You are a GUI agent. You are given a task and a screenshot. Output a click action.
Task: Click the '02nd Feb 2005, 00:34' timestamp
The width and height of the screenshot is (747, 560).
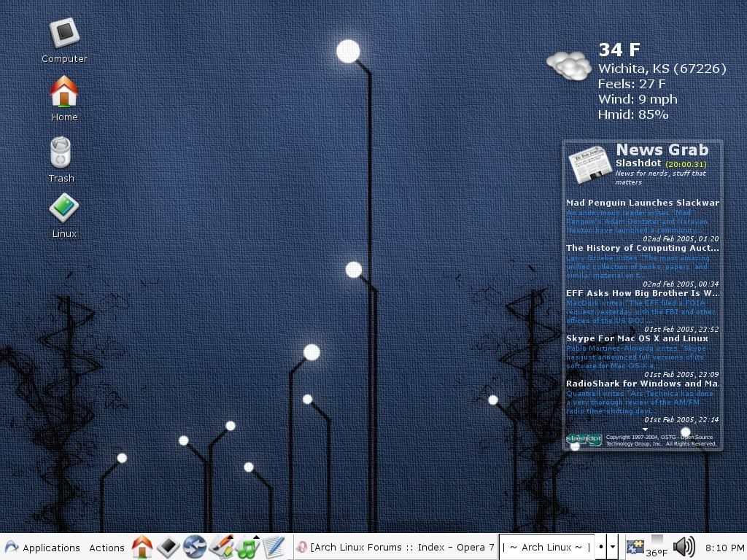(681, 284)
